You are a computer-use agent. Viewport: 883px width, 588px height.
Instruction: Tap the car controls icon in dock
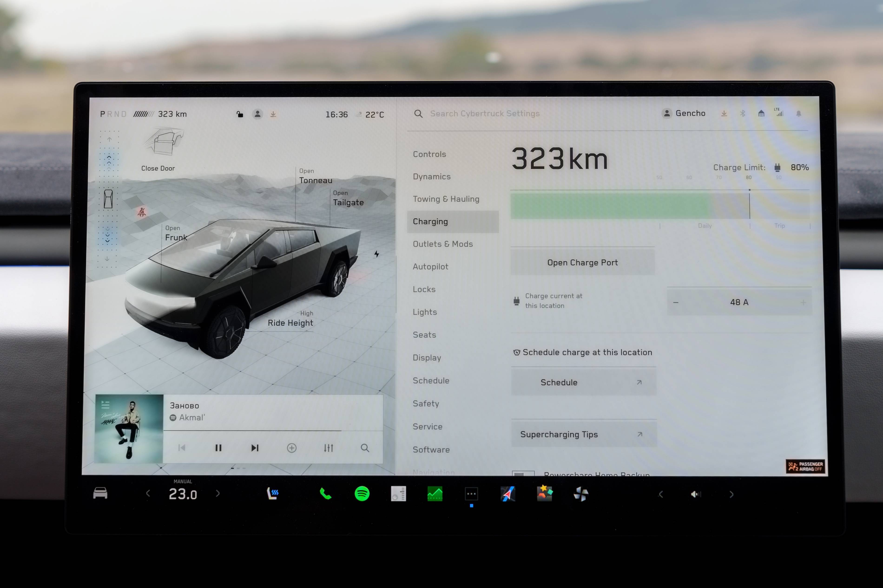tap(100, 494)
